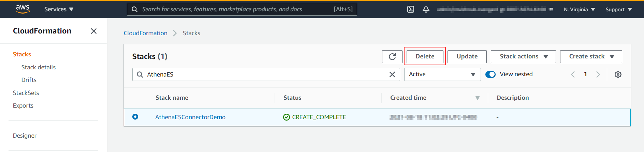644x152 pixels.
Task: Click the AWS logo home icon
Action: click(x=23, y=9)
